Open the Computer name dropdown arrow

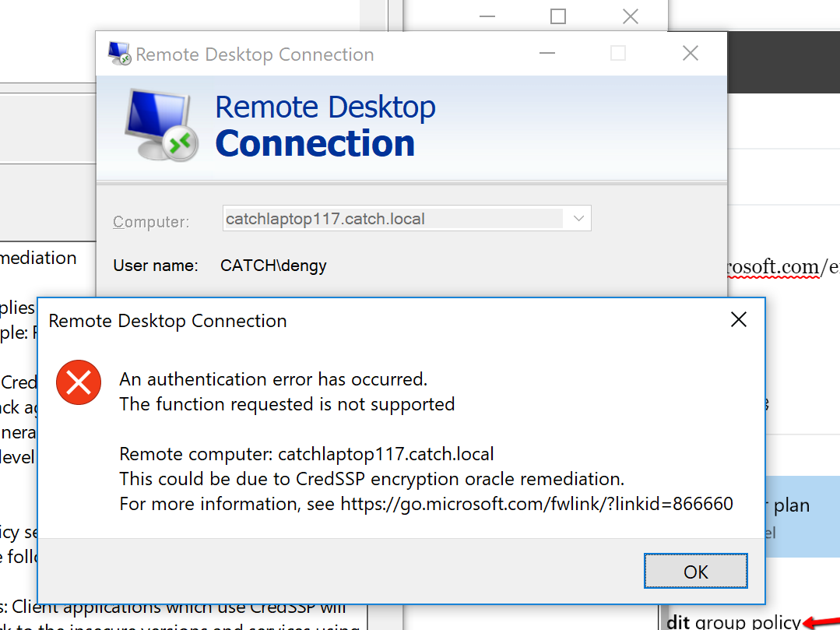[x=578, y=219]
